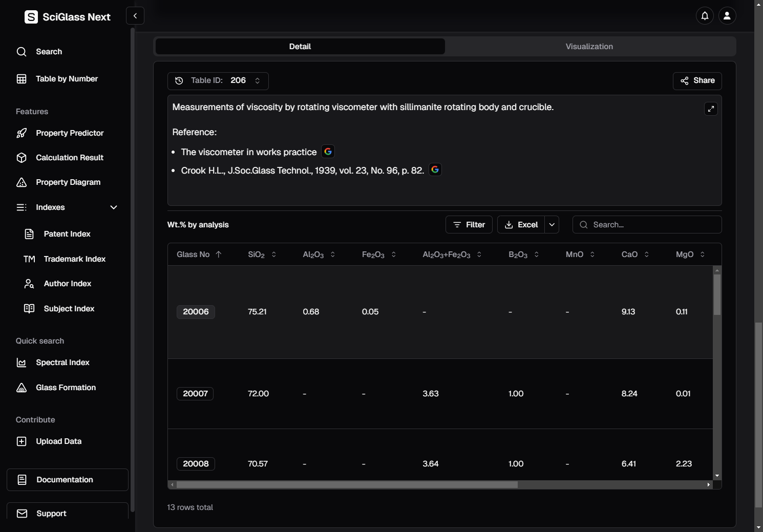The image size is (763, 532).
Task: Click the Share button
Action: point(697,81)
